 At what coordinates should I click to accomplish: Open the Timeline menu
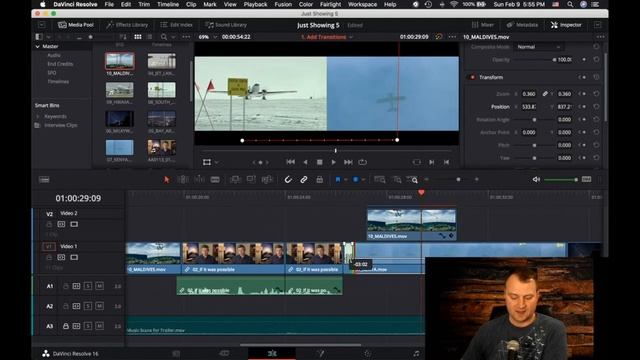point(168,4)
